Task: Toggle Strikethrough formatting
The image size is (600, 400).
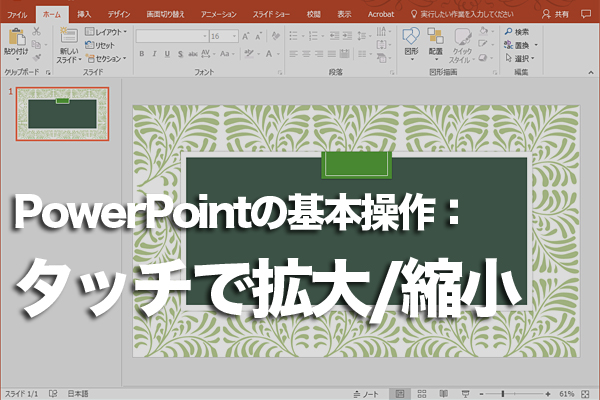Action: 193,54
